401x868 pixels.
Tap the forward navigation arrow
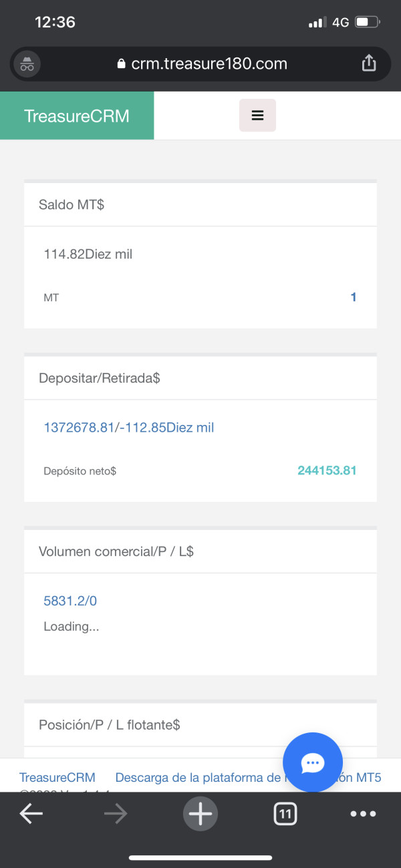pos(116,813)
